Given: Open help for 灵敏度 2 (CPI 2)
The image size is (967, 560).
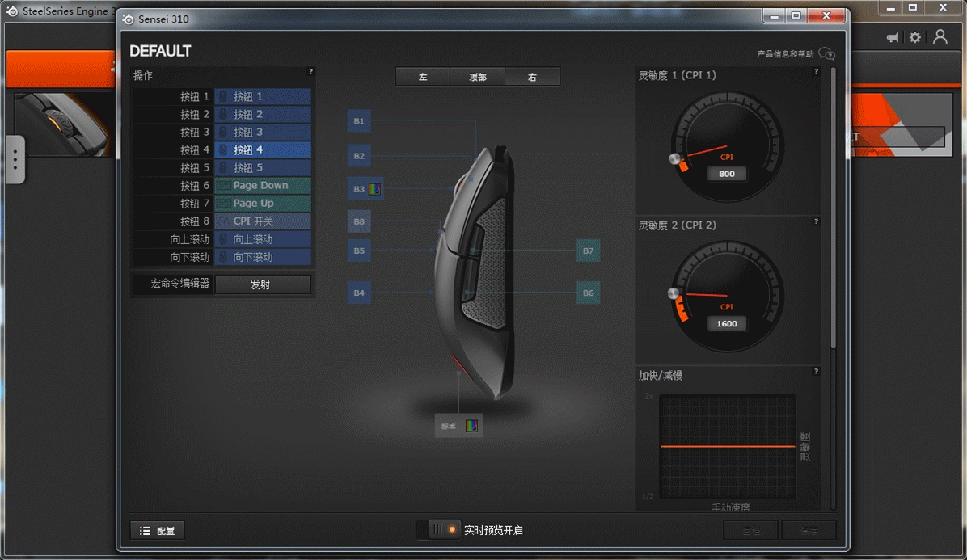Looking at the screenshot, I should coord(816,221).
